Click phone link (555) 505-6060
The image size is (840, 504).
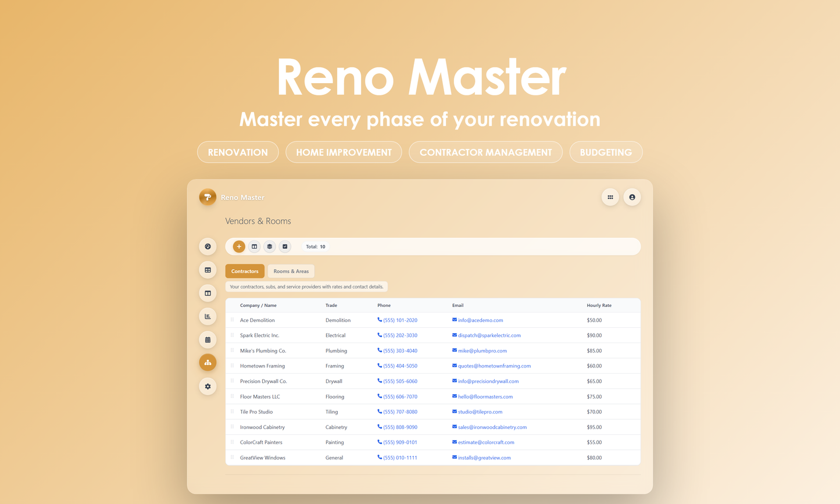398,381
